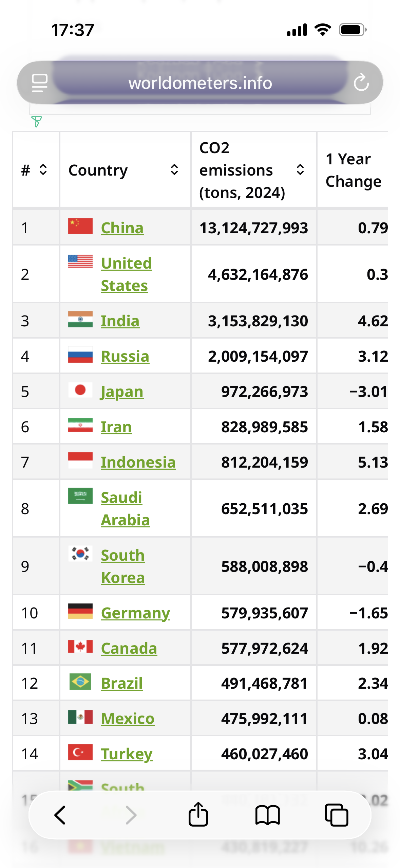Sort table by Country column
The image size is (400, 868).
click(x=174, y=169)
